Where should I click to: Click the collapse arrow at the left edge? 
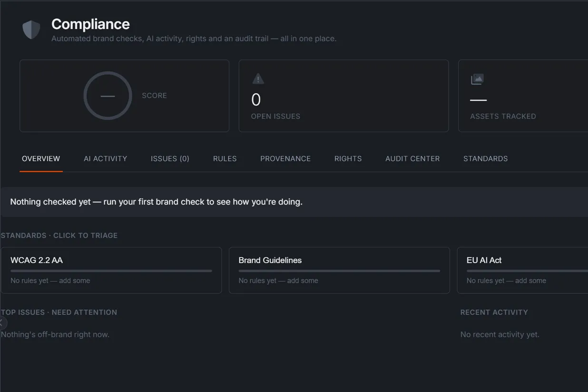coord(2,323)
